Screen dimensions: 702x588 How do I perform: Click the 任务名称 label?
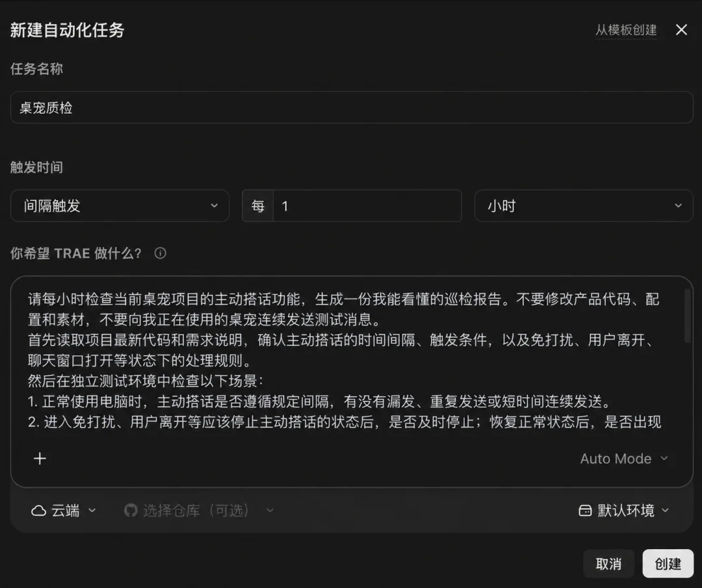pos(36,69)
